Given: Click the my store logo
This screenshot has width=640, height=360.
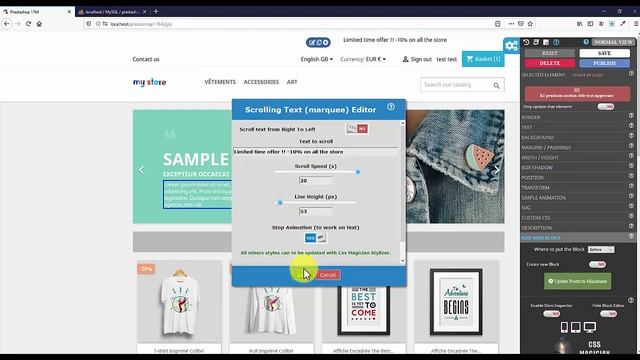Looking at the screenshot, I should pos(149,82).
